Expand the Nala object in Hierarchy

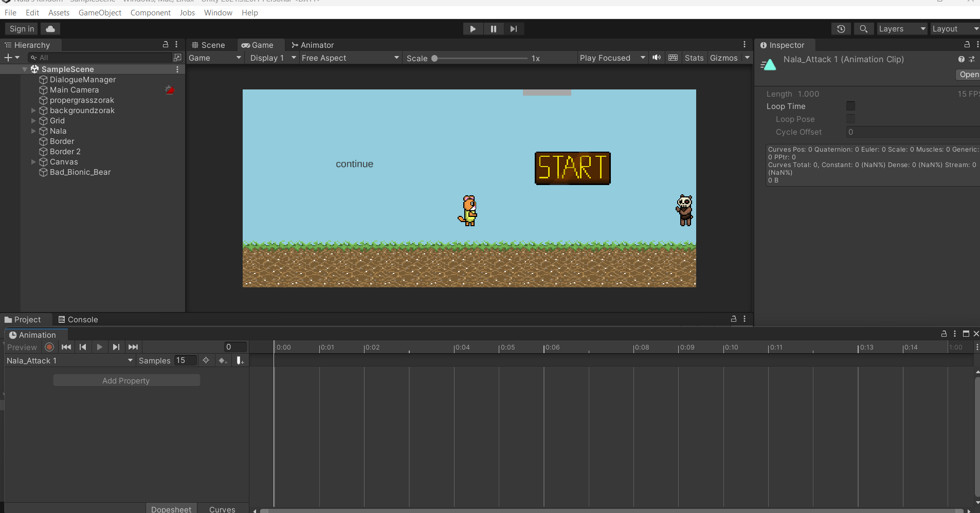[33, 131]
